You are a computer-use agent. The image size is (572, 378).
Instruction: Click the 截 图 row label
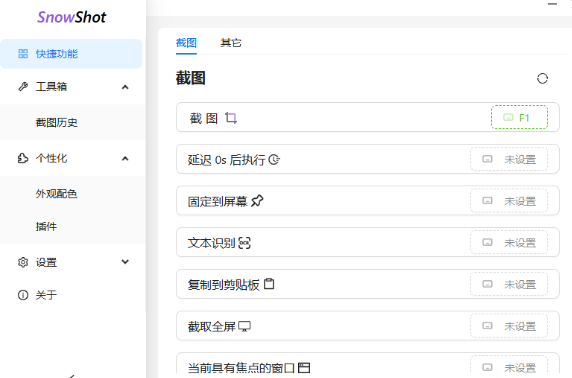204,118
